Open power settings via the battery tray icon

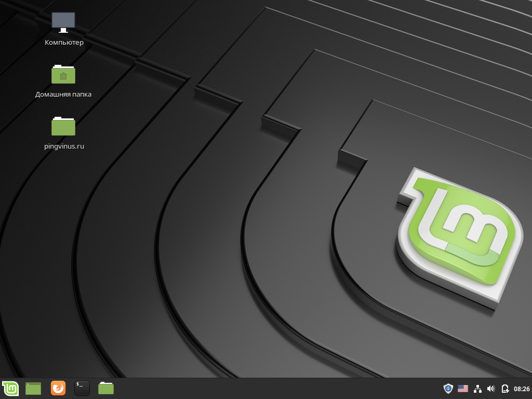pyautogui.click(x=504, y=388)
